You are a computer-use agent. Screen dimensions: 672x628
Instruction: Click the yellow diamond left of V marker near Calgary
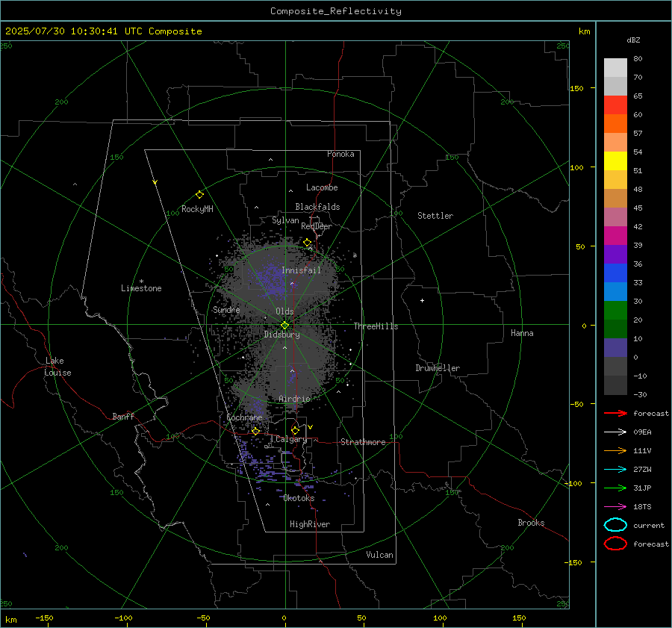click(295, 430)
